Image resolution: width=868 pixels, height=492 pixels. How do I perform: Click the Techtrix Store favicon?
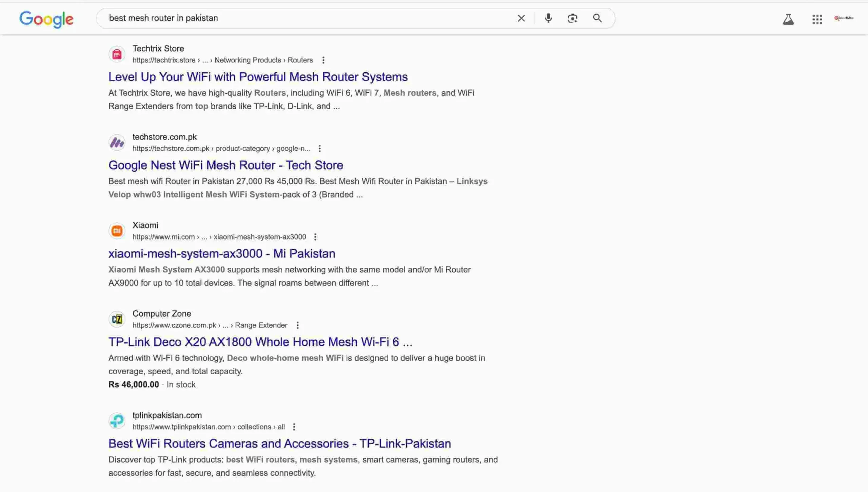pos(117,54)
